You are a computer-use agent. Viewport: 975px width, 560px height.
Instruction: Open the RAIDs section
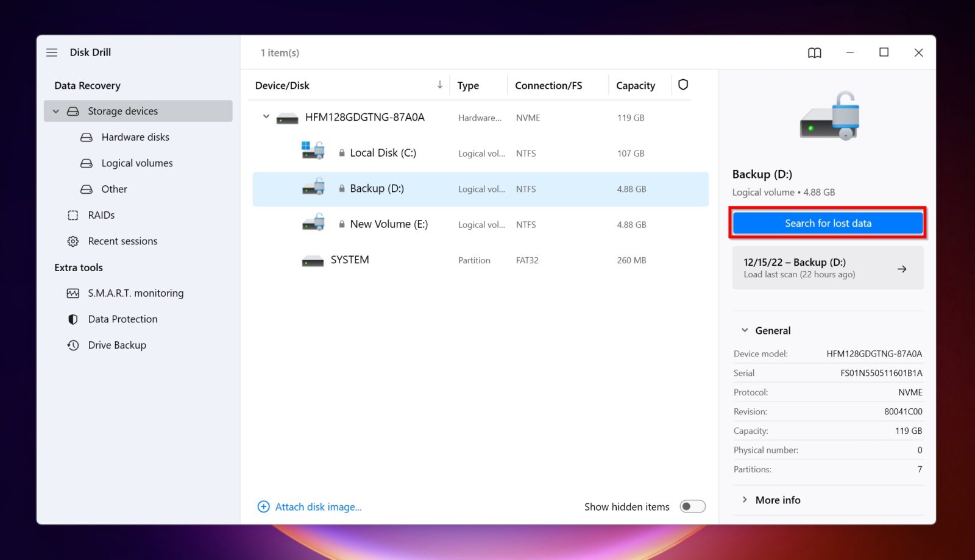[x=101, y=214]
